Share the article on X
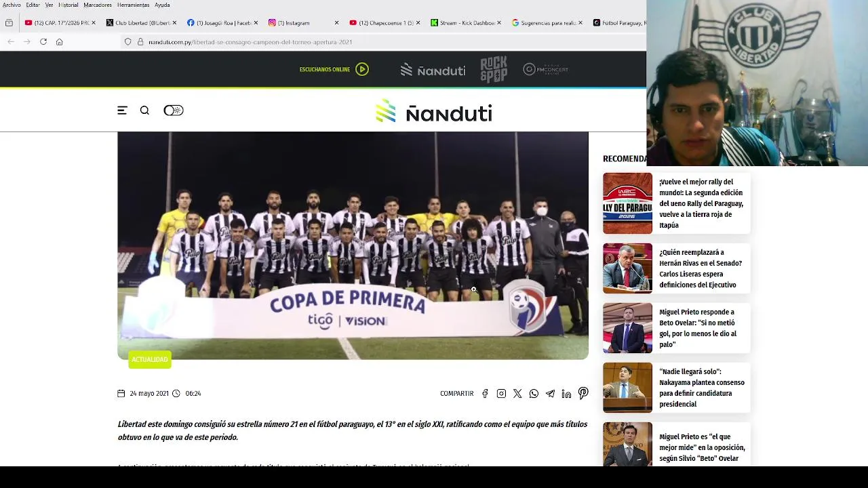 tap(517, 393)
